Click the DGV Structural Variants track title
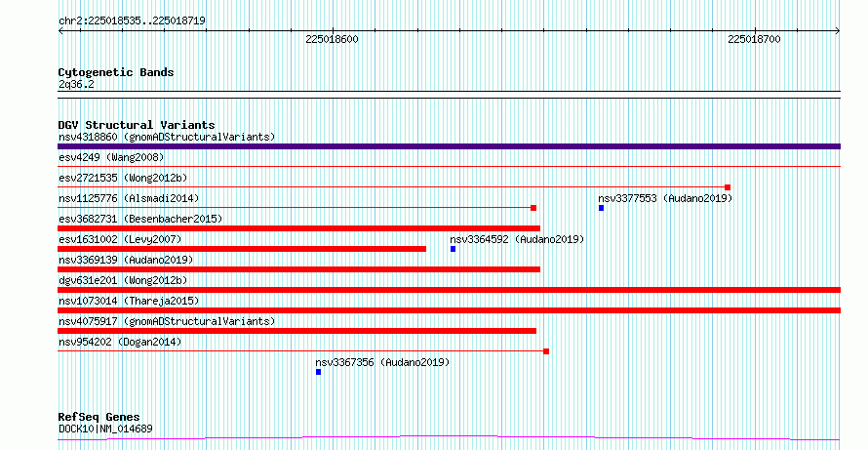The height and width of the screenshot is (450, 868). click(x=137, y=125)
